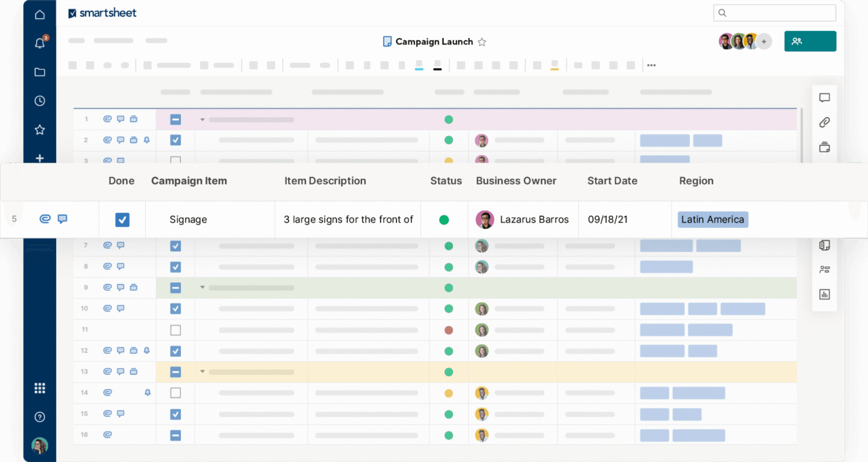Open the Favorites star in sidebar
The width and height of the screenshot is (868, 462).
[x=39, y=130]
